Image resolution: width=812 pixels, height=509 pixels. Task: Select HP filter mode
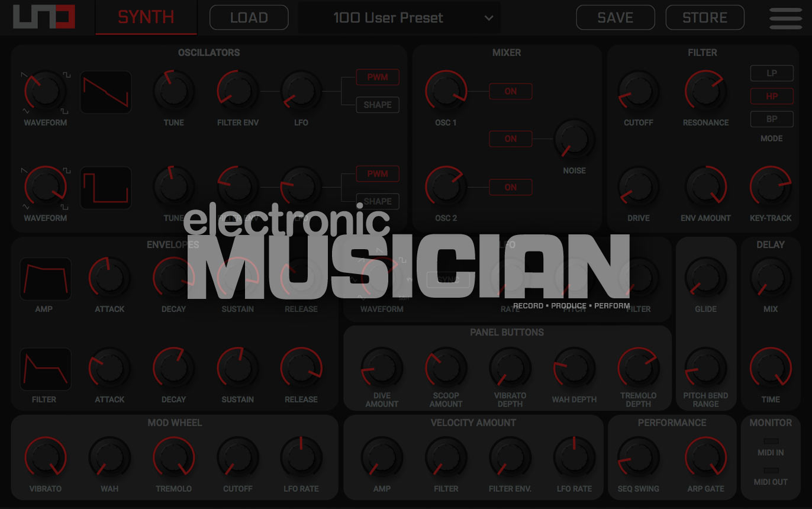pos(772,96)
